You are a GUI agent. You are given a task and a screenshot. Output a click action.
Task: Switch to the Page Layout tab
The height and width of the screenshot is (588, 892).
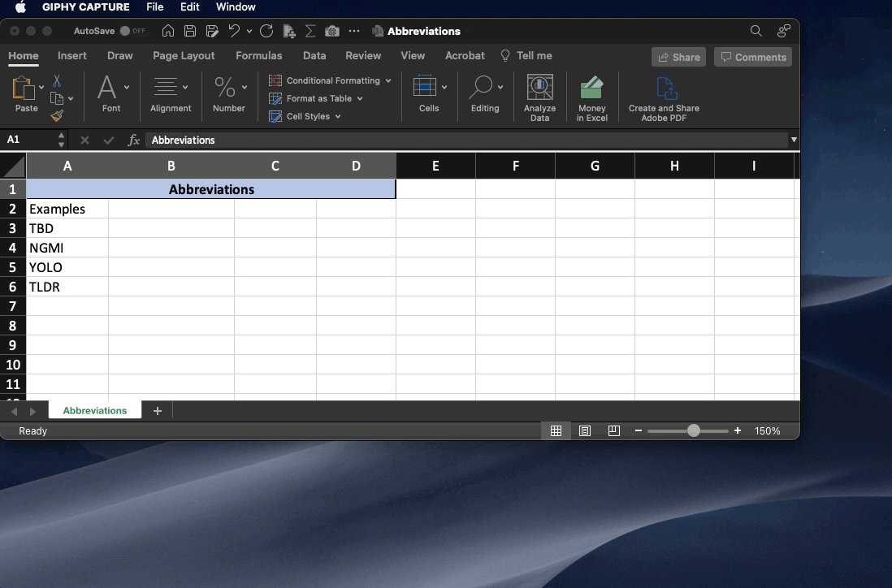click(x=184, y=56)
